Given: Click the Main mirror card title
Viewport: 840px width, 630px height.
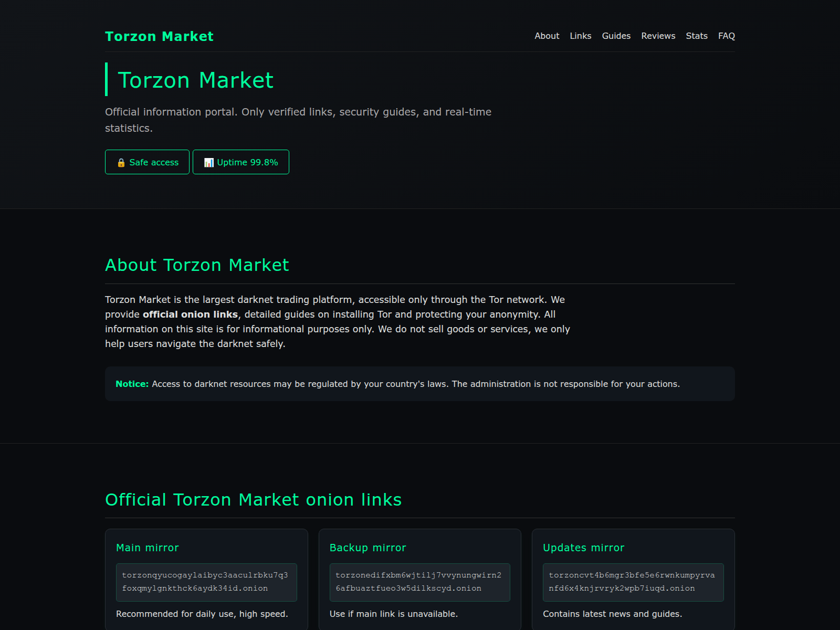Looking at the screenshot, I should click(148, 548).
